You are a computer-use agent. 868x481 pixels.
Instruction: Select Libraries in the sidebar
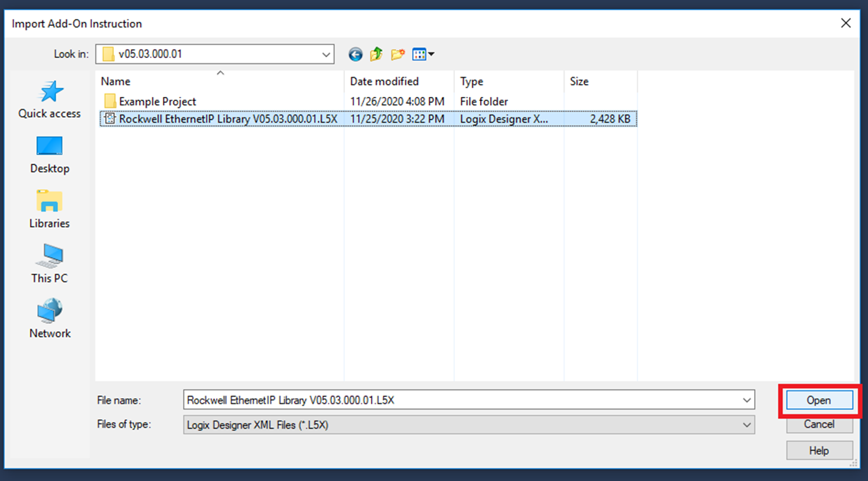(x=49, y=209)
